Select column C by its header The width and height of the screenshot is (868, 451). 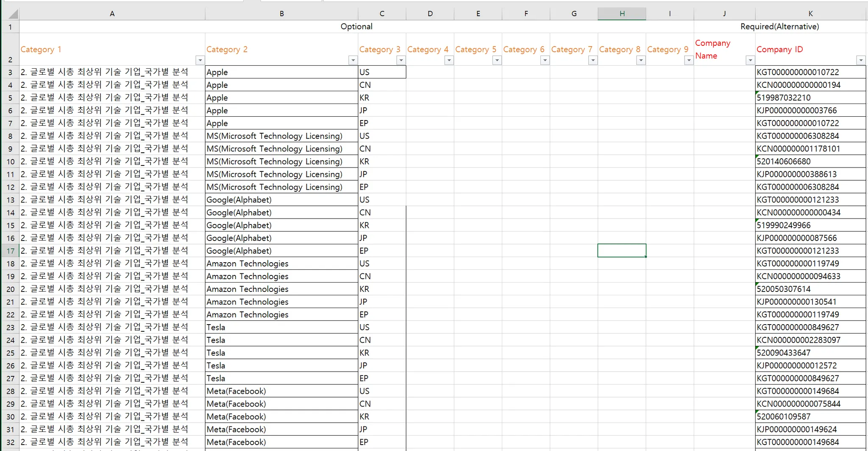pos(382,14)
